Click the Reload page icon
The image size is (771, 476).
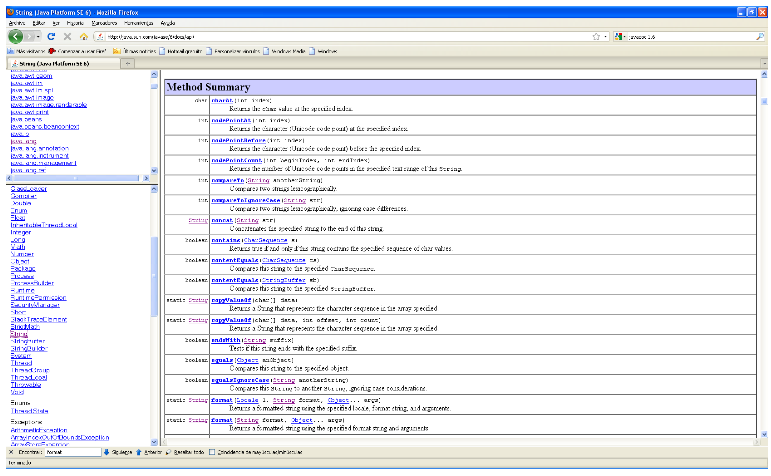pyautogui.click(x=51, y=35)
